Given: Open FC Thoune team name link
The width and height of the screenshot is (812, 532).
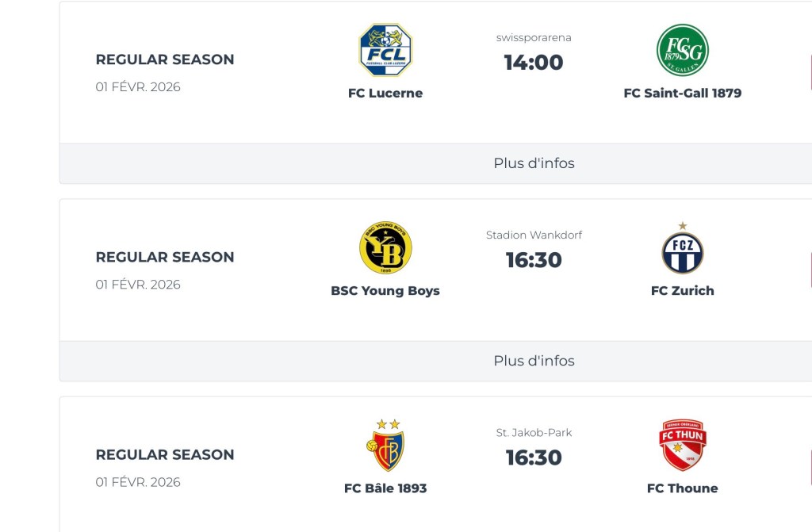Looking at the screenshot, I should pos(682,488).
